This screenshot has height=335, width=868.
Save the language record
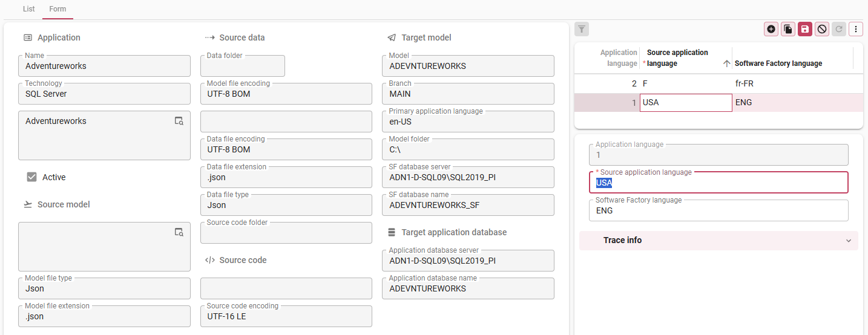click(805, 29)
